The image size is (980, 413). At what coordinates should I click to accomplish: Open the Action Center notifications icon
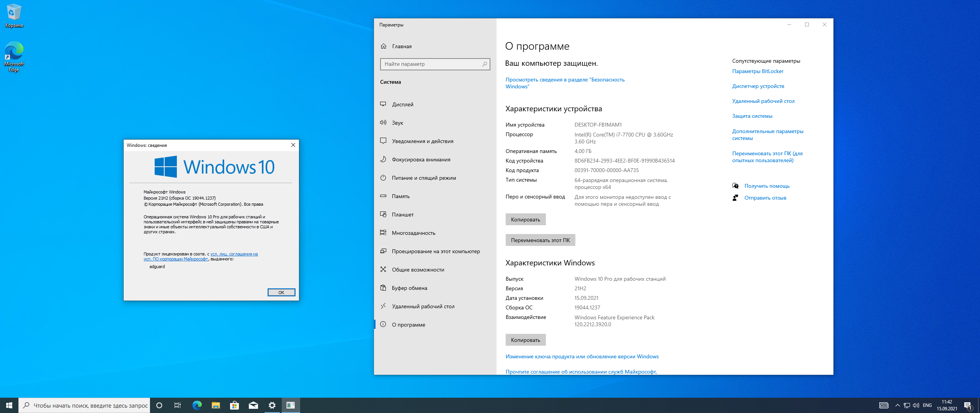968,405
